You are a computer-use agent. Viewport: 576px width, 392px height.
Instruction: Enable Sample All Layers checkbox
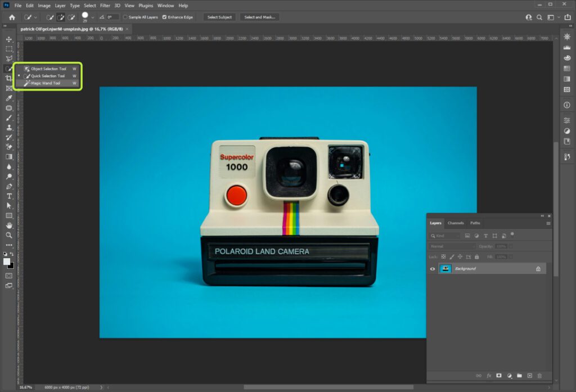[x=125, y=17]
